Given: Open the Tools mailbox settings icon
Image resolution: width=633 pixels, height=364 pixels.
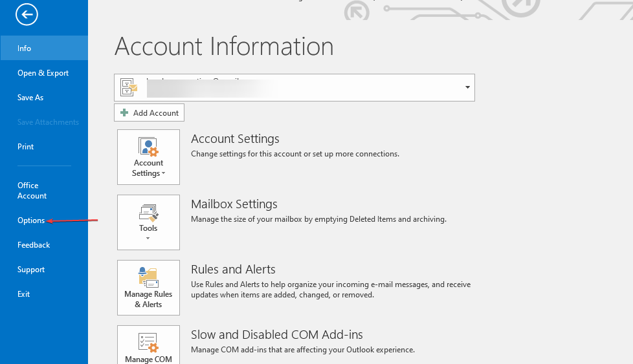Looking at the screenshot, I should pos(148,213).
